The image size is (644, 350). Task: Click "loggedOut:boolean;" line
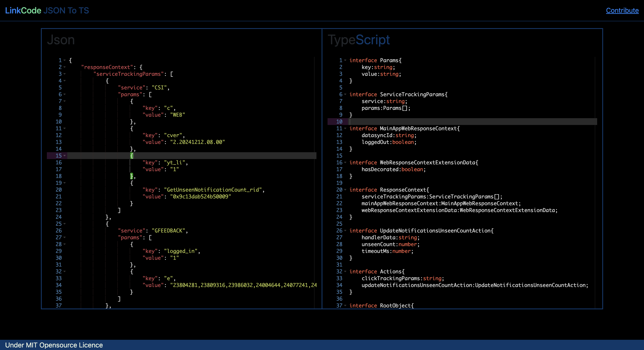pos(389,142)
